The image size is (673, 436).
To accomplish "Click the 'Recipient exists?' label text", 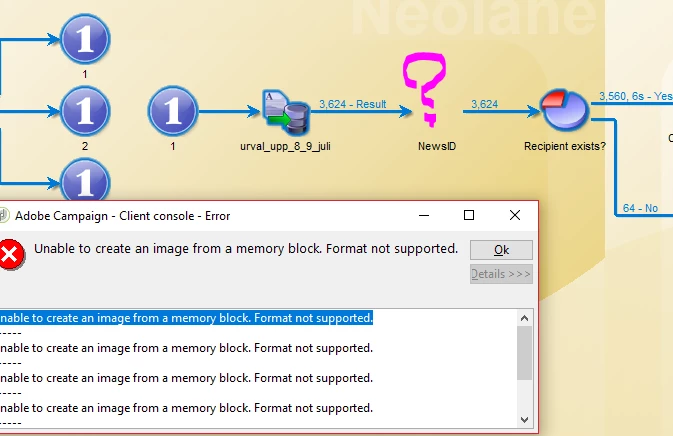I will point(565,146).
